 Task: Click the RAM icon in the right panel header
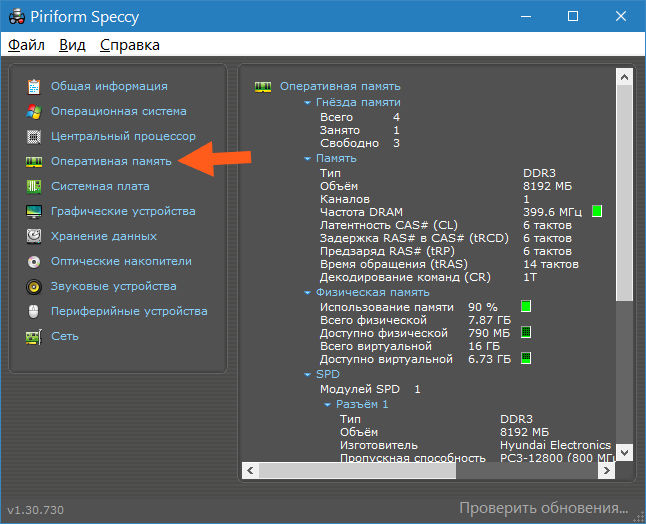(263, 87)
